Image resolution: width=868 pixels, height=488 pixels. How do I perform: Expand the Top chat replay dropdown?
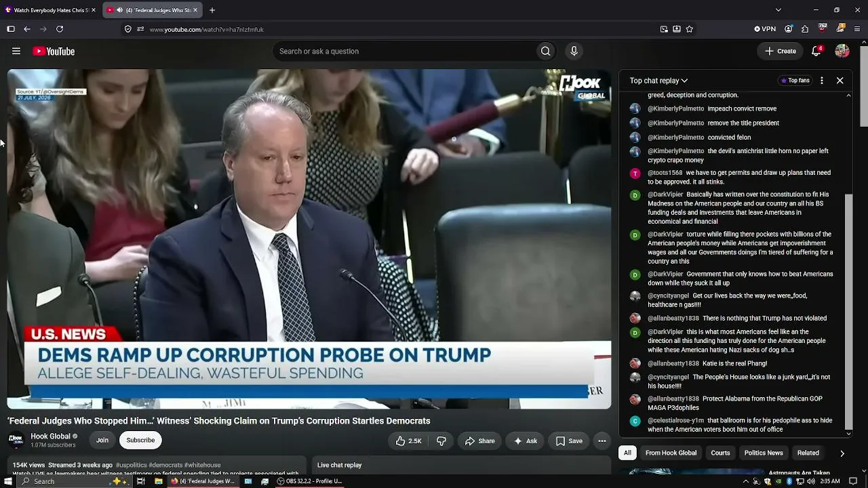[x=658, y=81]
